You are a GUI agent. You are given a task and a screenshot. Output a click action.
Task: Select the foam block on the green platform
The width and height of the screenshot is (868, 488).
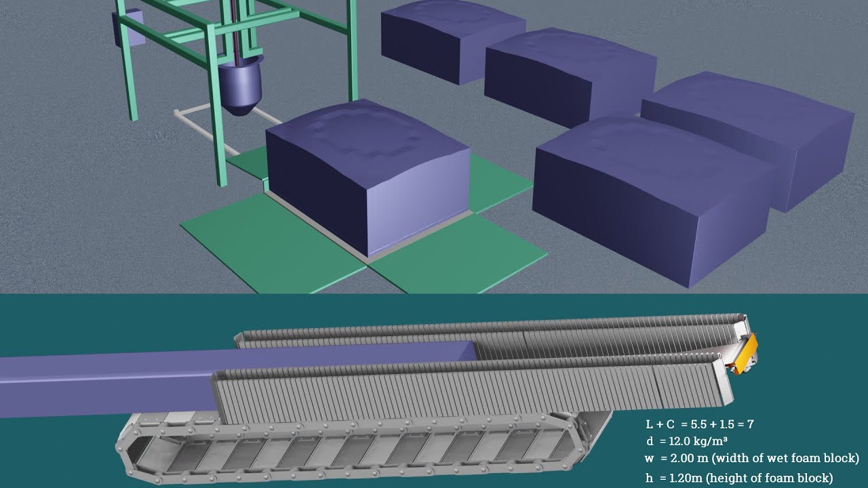pos(368,180)
